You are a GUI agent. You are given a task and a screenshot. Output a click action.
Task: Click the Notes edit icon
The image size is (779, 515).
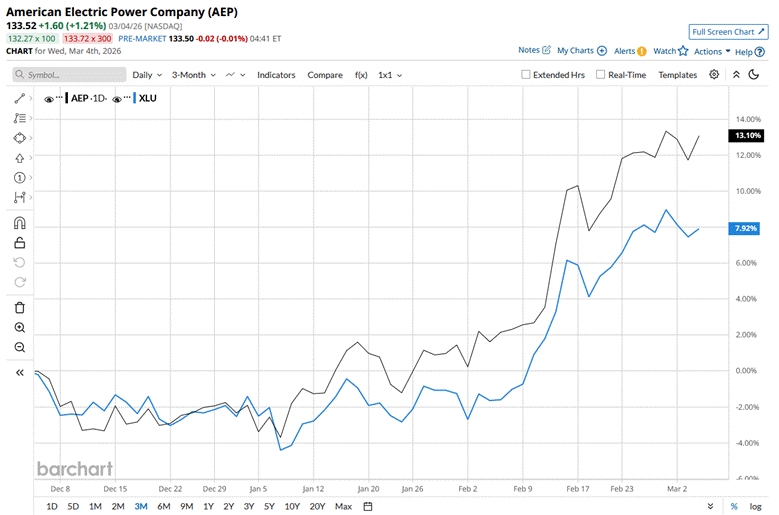546,50
